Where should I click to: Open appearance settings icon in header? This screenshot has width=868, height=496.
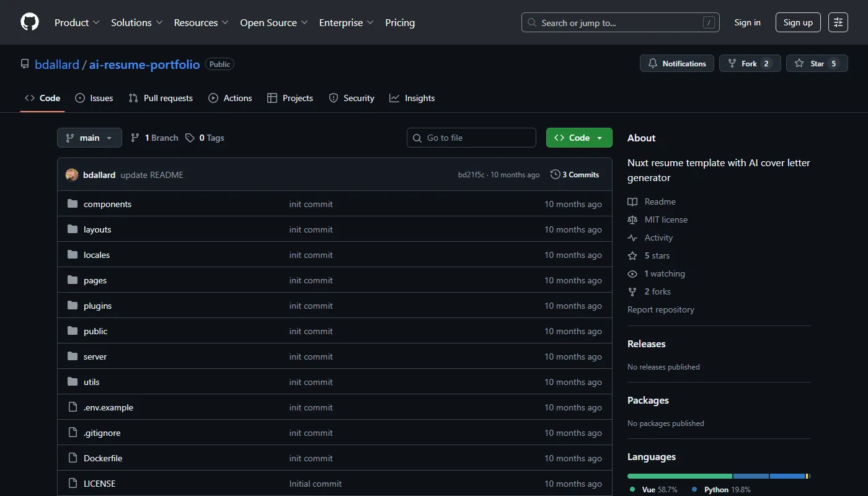coord(838,22)
